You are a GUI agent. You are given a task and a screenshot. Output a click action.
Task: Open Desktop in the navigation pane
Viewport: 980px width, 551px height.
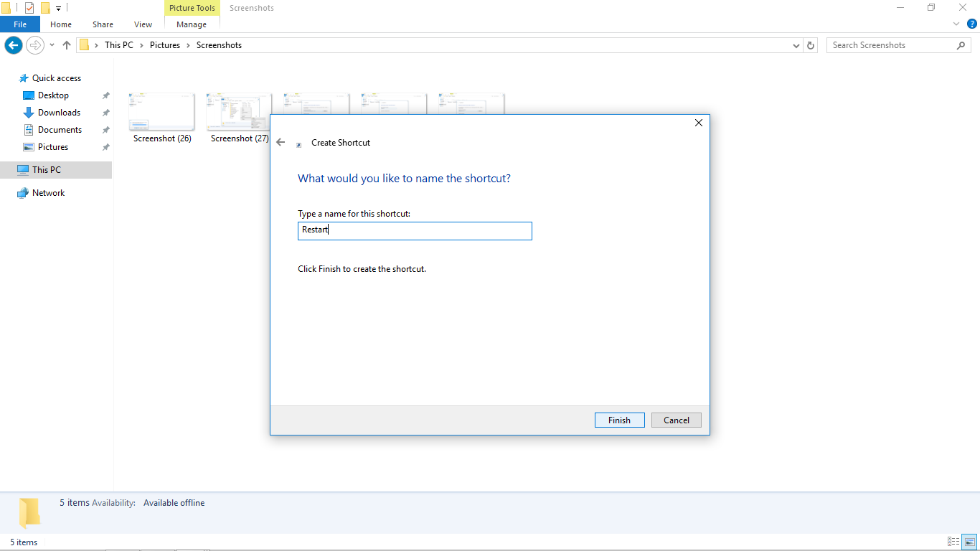(53, 95)
